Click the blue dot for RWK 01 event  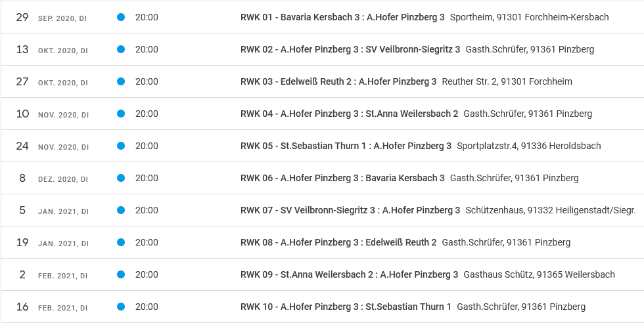pyautogui.click(x=121, y=17)
